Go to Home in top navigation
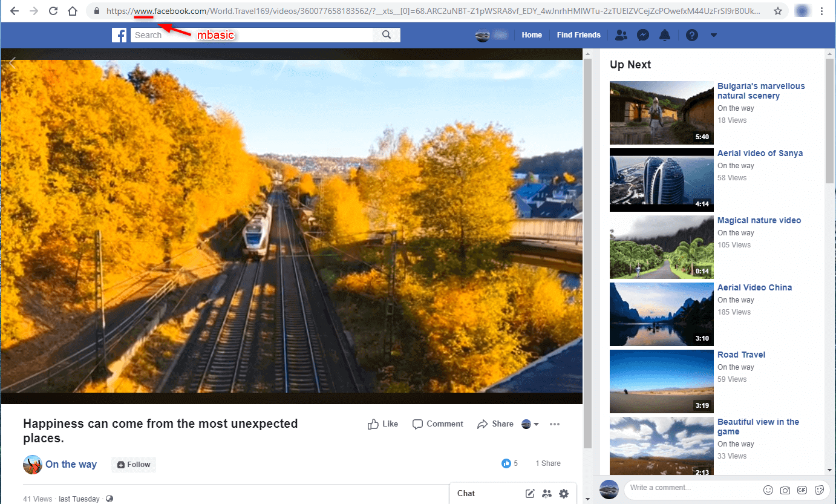 point(532,35)
